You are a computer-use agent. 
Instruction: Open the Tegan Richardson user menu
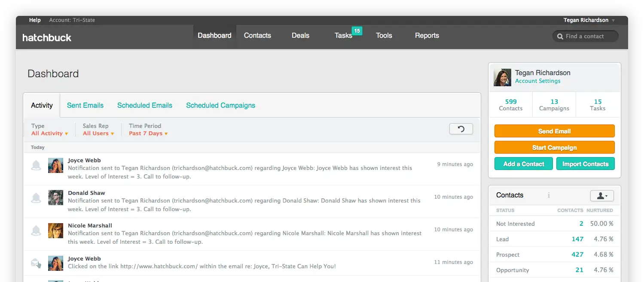pyautogui.click(x=589, y=20)
